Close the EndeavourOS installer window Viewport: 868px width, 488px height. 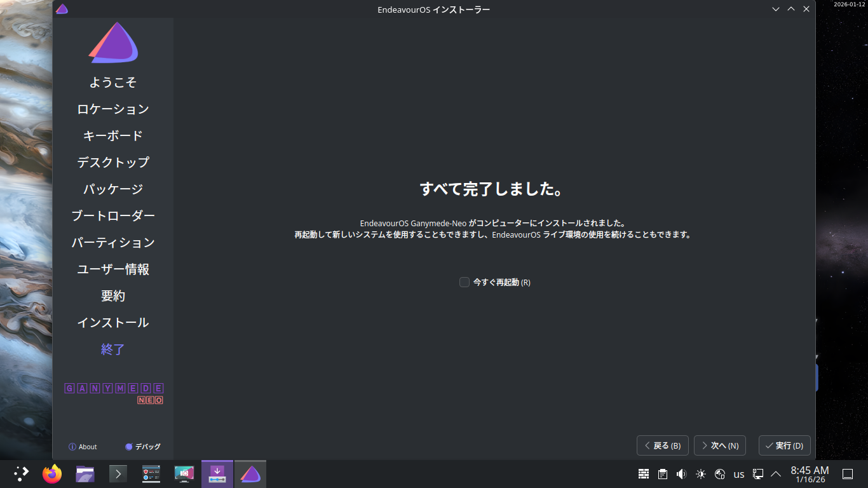click(x=806, y=9)
